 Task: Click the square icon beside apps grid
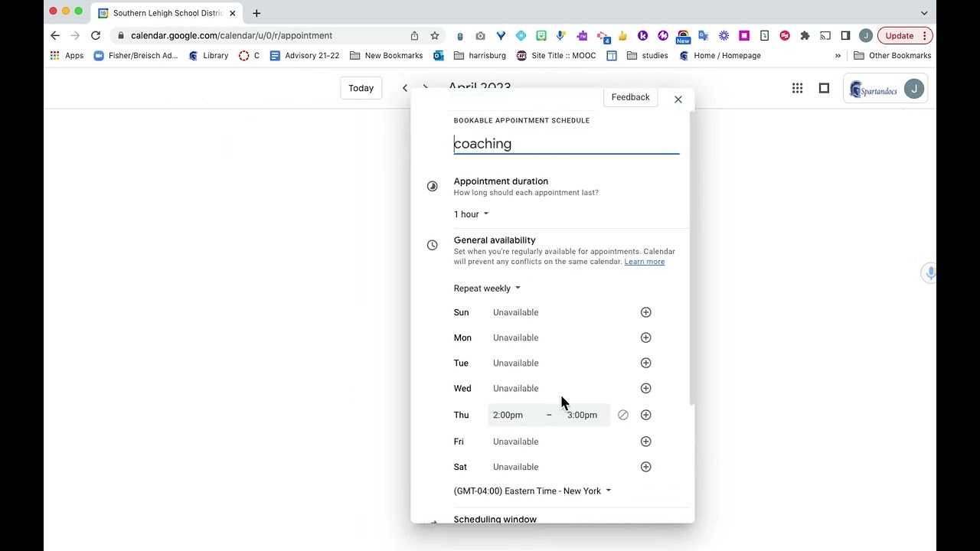click(824, 89)
